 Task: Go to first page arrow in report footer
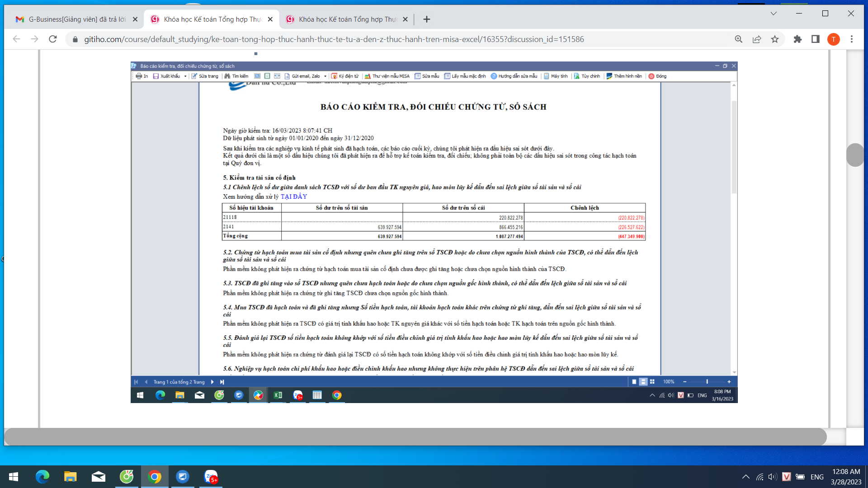click(x=136, y=382)
